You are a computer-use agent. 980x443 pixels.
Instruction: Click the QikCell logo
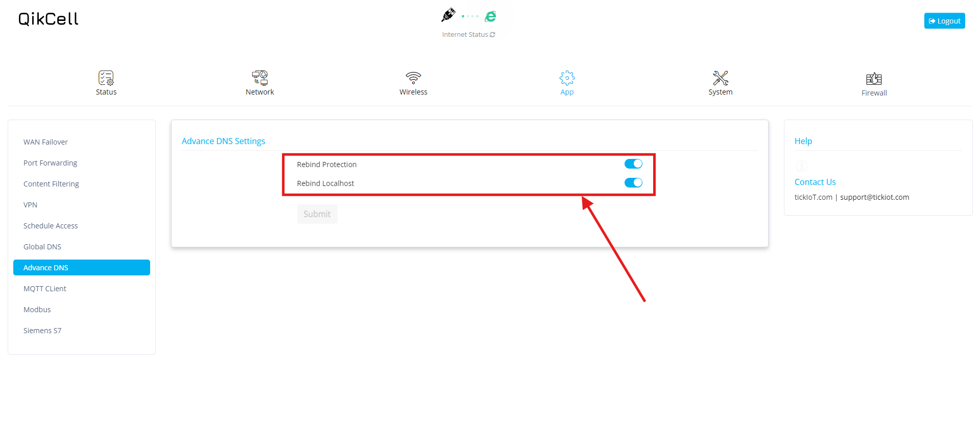click(49, 19)
